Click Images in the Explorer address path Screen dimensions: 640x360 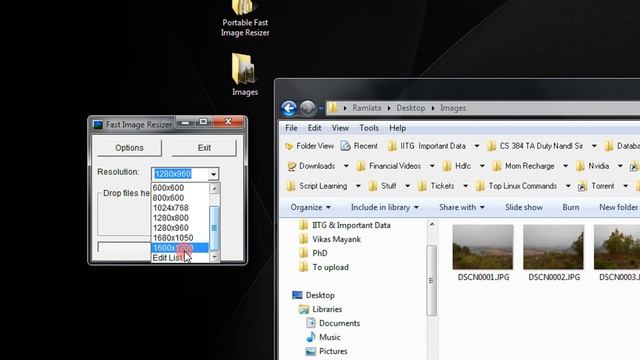[x=453, y=108]
